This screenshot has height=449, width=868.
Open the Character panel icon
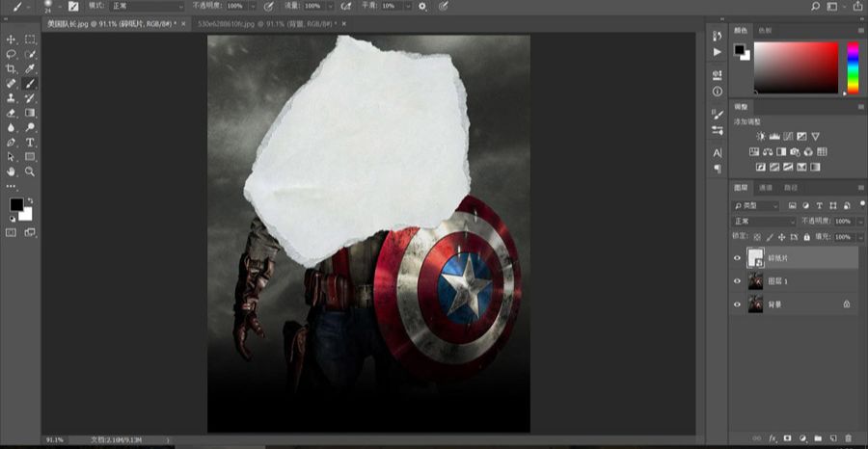point(718,153)
